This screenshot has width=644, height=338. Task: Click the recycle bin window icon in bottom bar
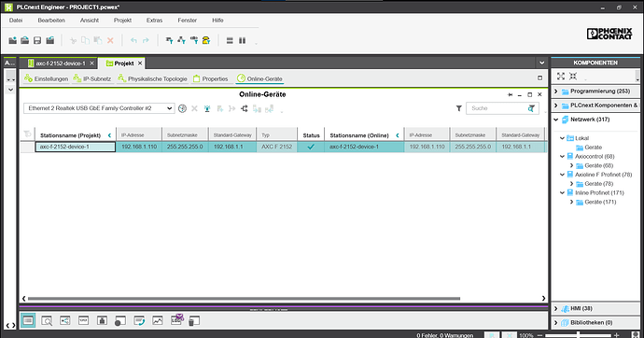click(x=194, y=321)
